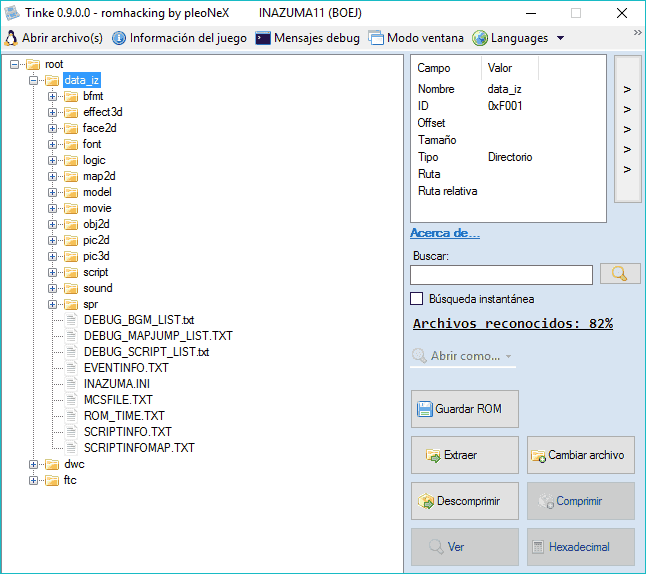
Task: Click Guardar ROM floppy disk button
Action: point(464,409)
